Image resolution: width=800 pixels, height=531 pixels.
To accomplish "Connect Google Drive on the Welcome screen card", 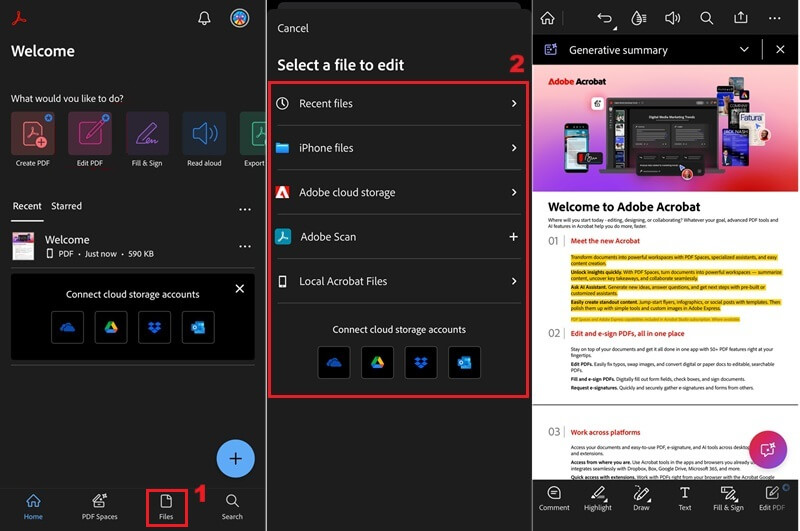I will click(111, 327).
